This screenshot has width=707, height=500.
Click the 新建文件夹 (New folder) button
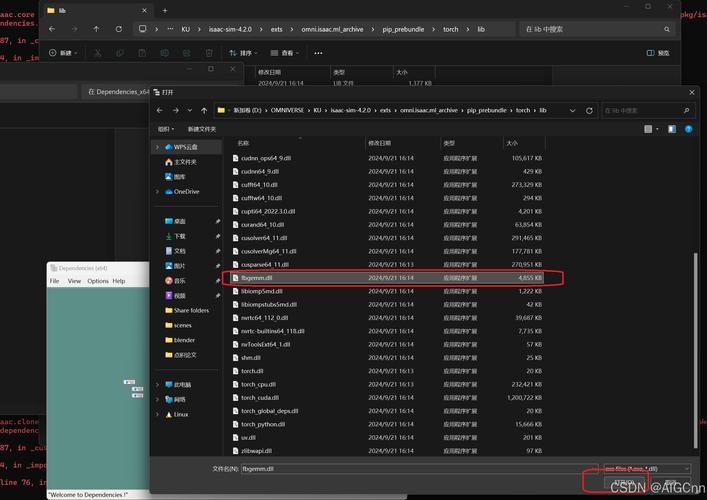pos(200,129)
